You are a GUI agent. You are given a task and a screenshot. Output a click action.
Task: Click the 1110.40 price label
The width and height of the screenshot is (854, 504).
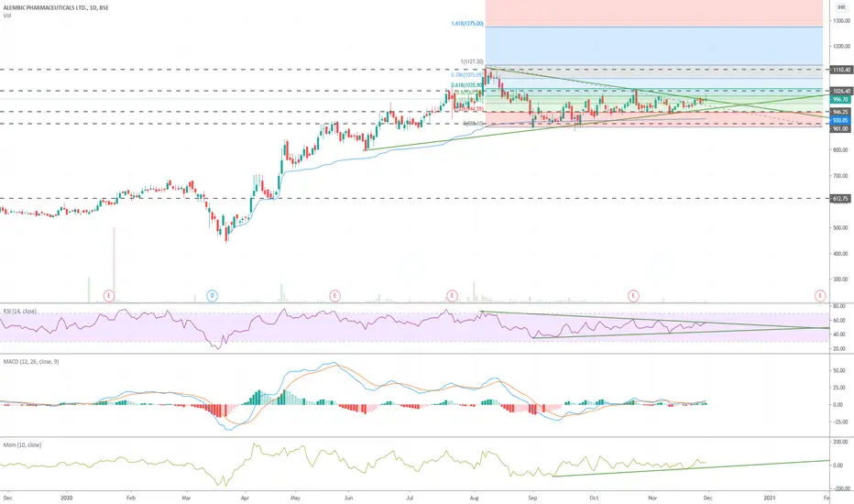tap(841, 70)
